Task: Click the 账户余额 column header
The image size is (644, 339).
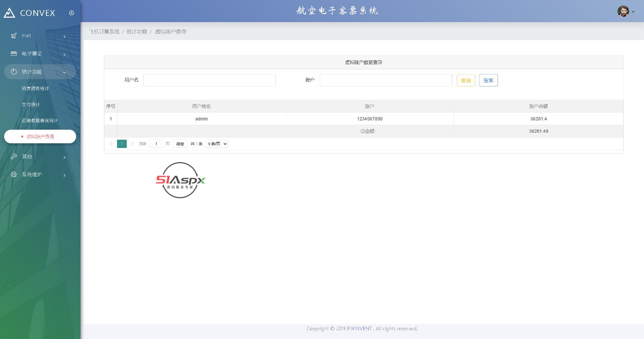Action: click(x=539, y=106)
